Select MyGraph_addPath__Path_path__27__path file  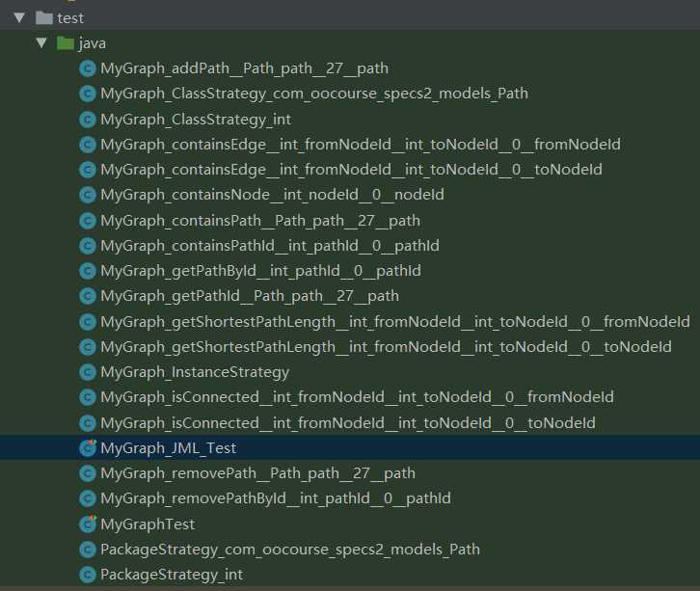[x=244, y=68]
